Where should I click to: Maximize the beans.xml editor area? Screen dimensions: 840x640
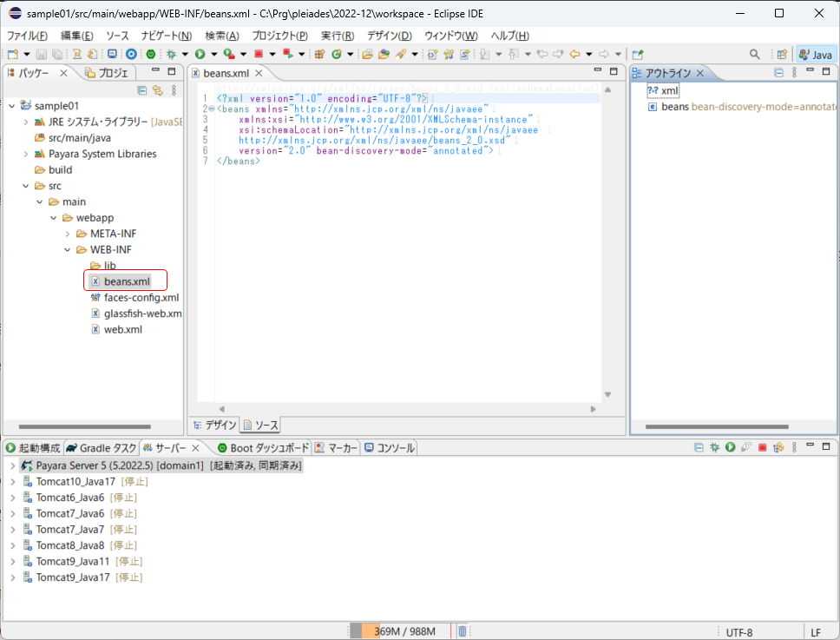614,70
